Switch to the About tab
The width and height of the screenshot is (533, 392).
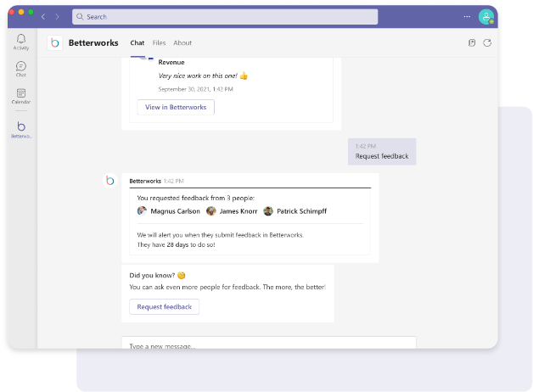182,42
